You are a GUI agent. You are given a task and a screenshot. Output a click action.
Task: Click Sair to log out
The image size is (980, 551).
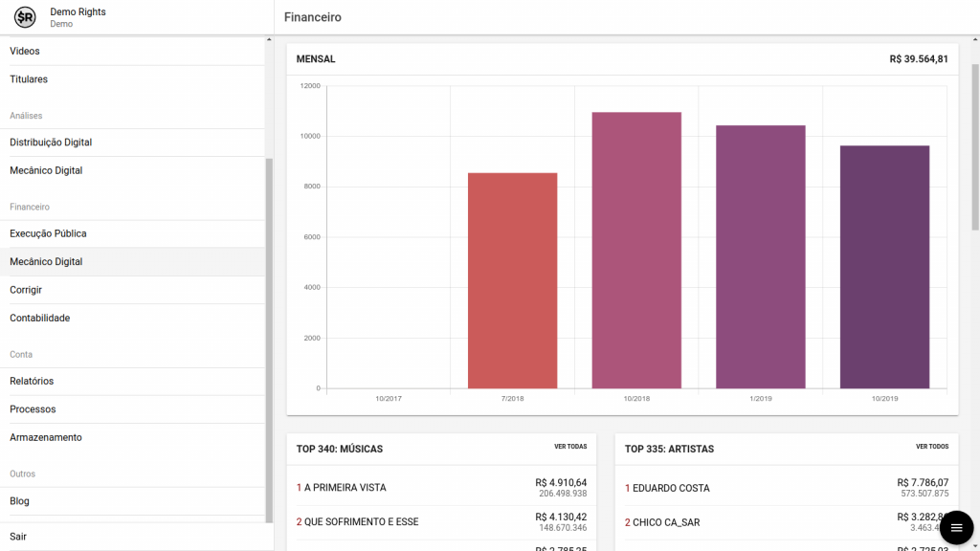click(x=18, y=537)
